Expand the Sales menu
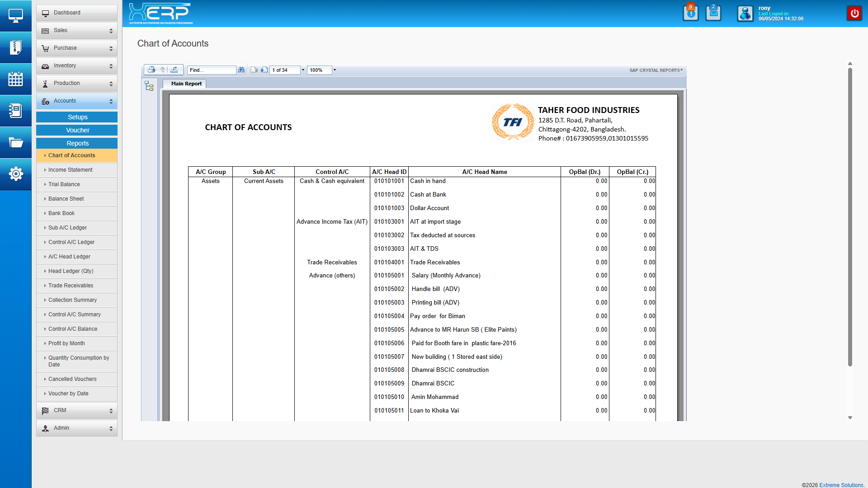Screen dimensions: 868x488 [77, 30]
